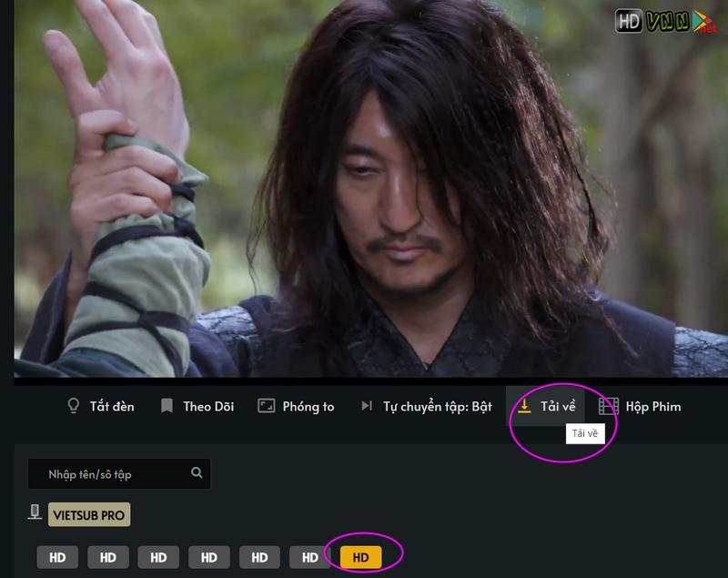Focus the Nhập tên/số tập search field
The width and height of the screenshot is (728, 578).
pyautogui.click(x=119, y=473)
